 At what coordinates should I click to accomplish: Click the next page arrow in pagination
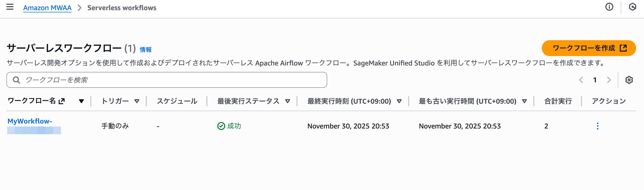click(609, 80)
